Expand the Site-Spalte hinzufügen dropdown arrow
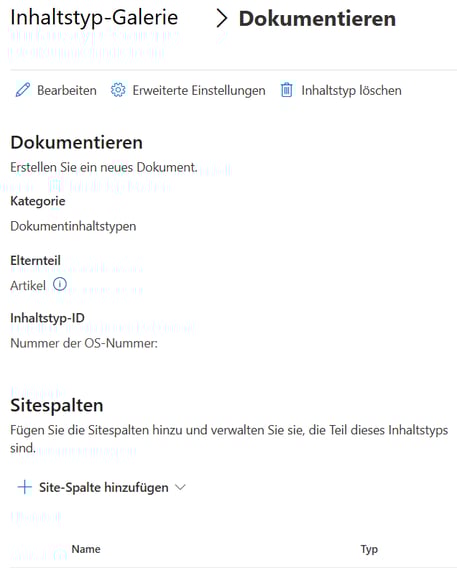 180,487
